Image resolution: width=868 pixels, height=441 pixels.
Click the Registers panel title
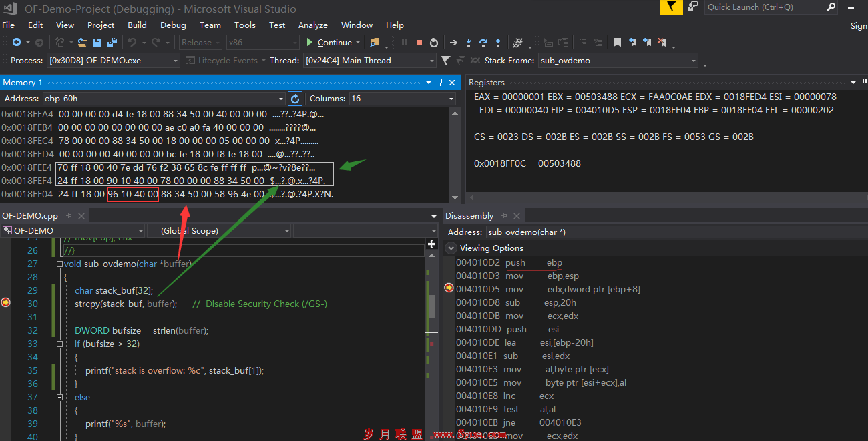[487, 83]
